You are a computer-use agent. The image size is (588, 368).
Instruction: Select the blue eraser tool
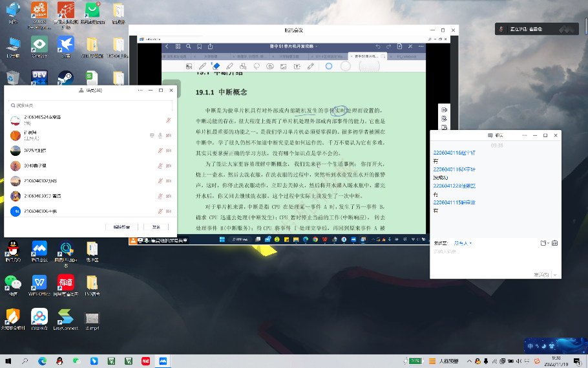[x=216, y=66]
